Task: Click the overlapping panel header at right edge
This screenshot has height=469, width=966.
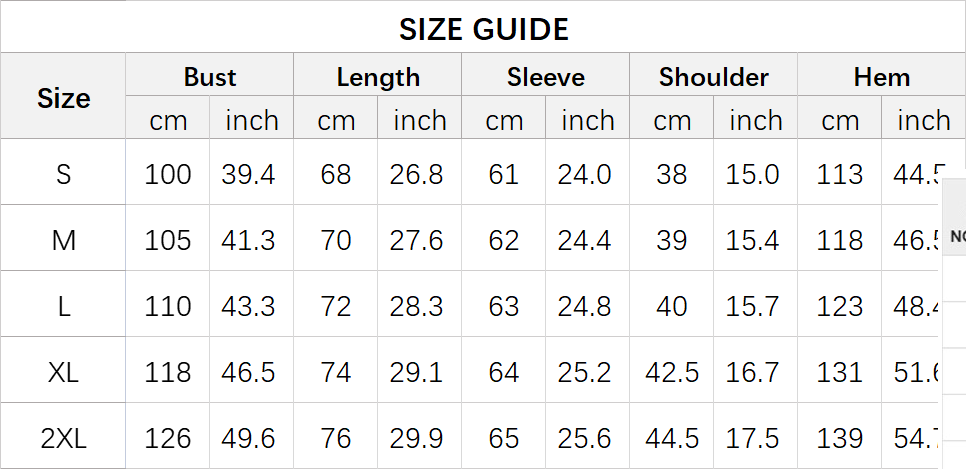Action: pyautogui.click(x=955, y=236)
